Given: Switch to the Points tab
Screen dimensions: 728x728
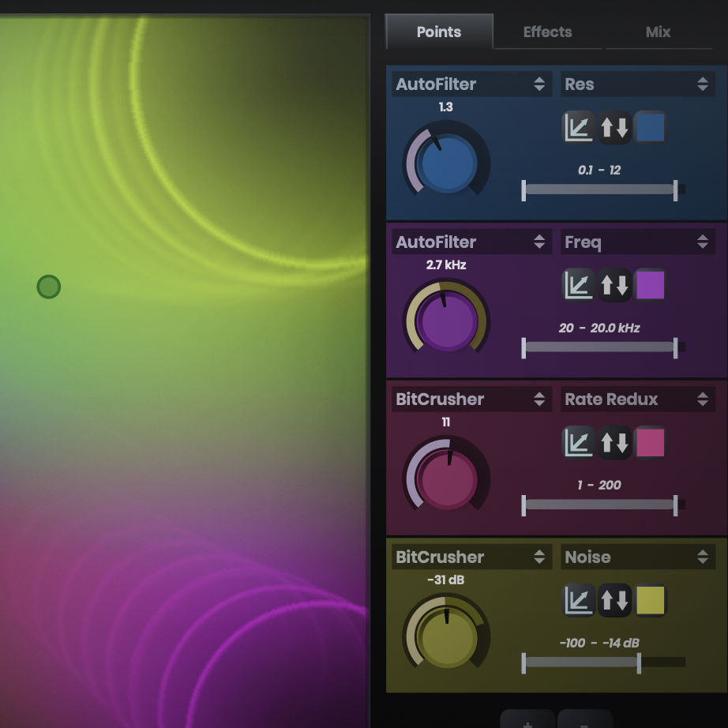Looking at the screenshot, I should pyautogui.click(x=439, y=32).
